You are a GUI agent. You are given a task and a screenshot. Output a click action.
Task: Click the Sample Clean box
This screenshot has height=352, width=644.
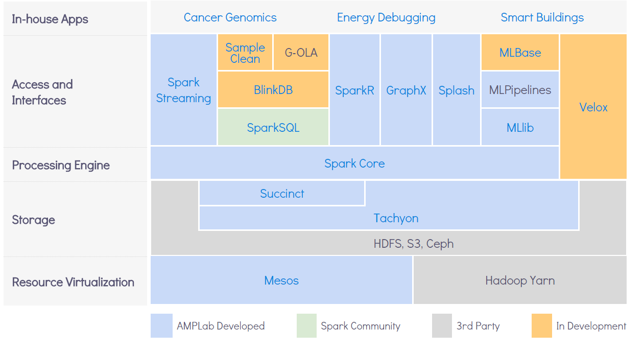pos(245,53)
